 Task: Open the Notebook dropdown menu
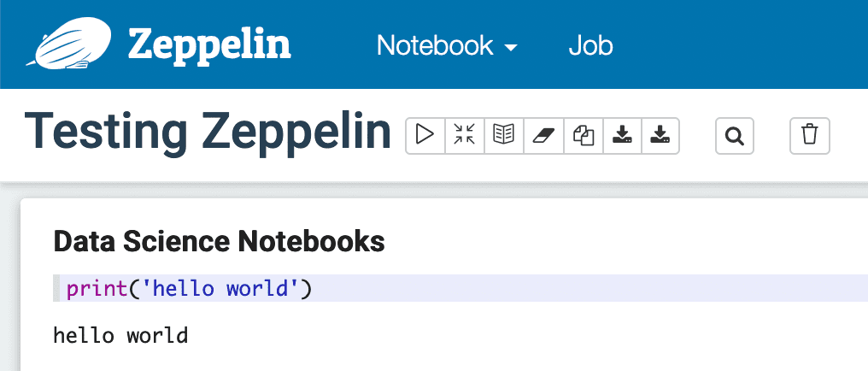point(447,45)
